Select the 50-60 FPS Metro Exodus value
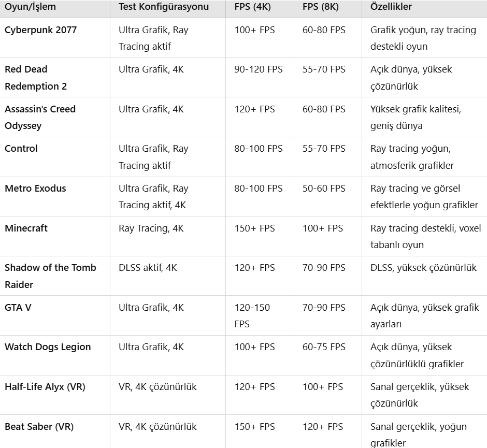Screen dimensions: 487x448 pyautogui.click(x=324, y=188)
